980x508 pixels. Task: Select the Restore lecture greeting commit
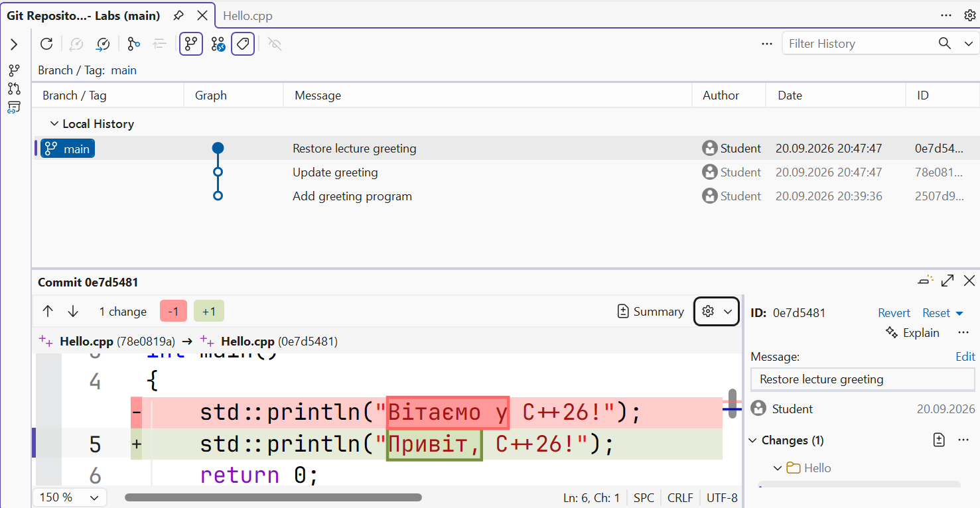(x=506, y=149)
